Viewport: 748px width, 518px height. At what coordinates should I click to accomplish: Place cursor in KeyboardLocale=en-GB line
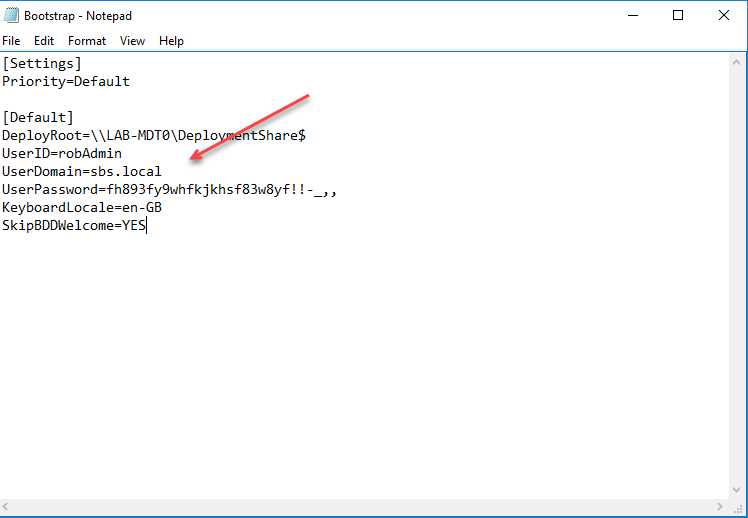coord(82,208)
